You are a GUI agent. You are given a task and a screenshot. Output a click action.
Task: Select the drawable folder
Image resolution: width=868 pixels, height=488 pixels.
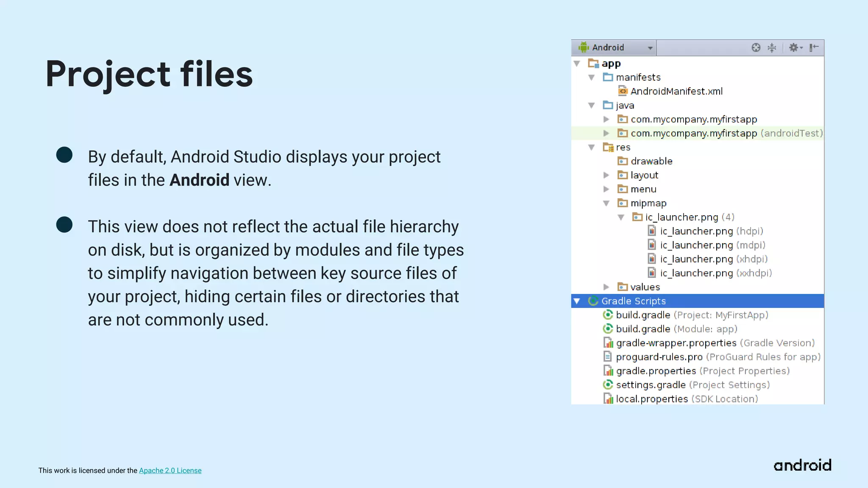click(651, 161)
